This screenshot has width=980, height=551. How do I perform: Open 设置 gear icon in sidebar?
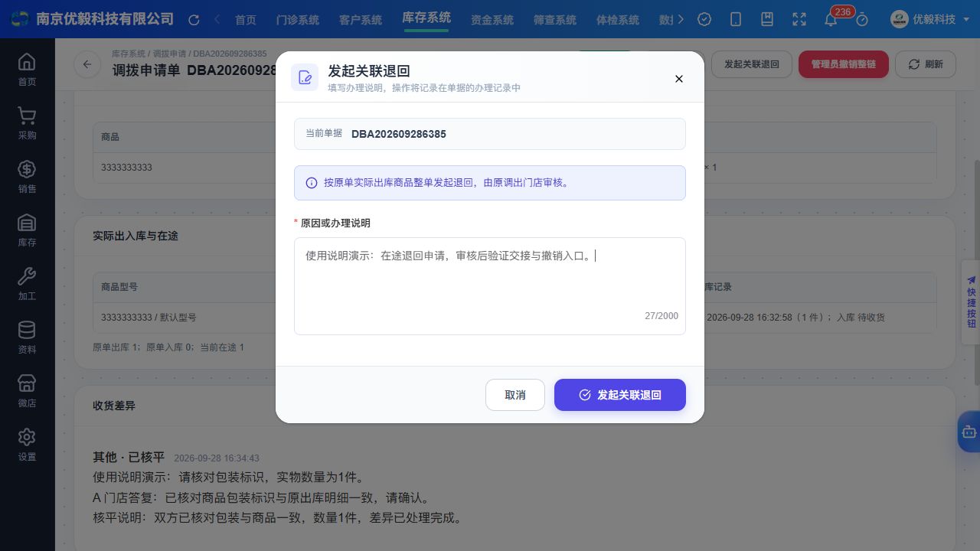[x=27, y=444]
